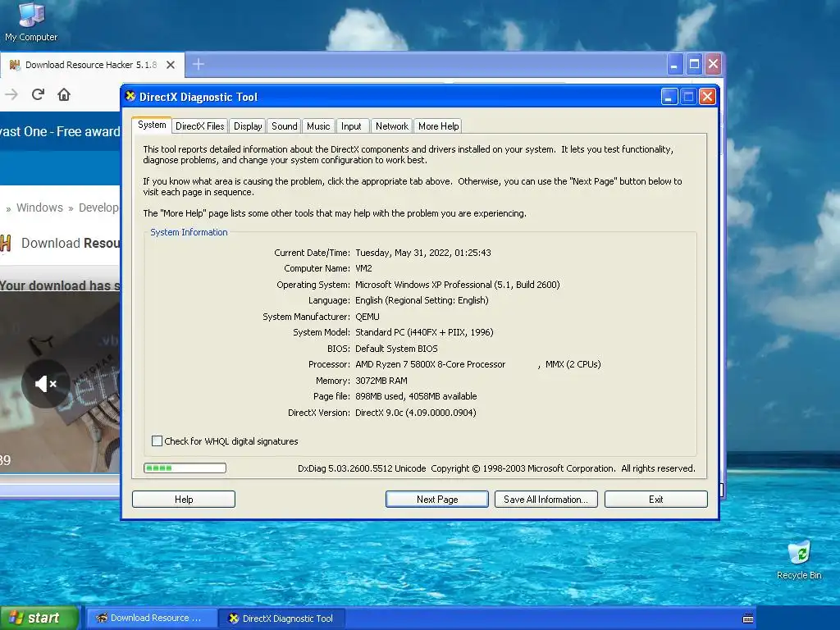840x630 pixels.
Task: Close the browser window
Action: (713, 65)
